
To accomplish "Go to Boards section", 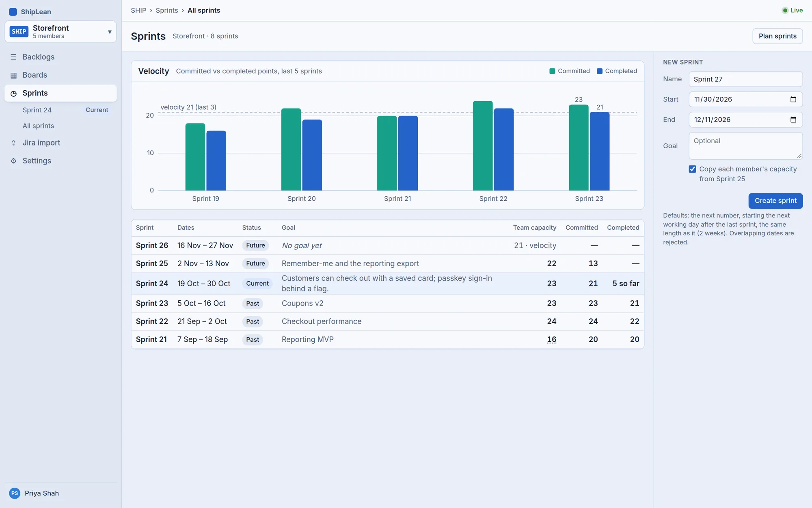I will [x=60, y=75].
